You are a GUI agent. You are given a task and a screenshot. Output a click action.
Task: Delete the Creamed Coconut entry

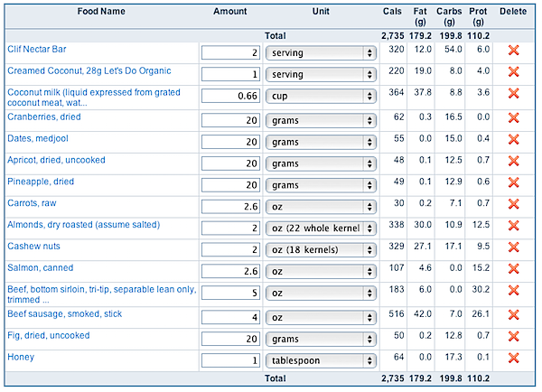(514, 71)
